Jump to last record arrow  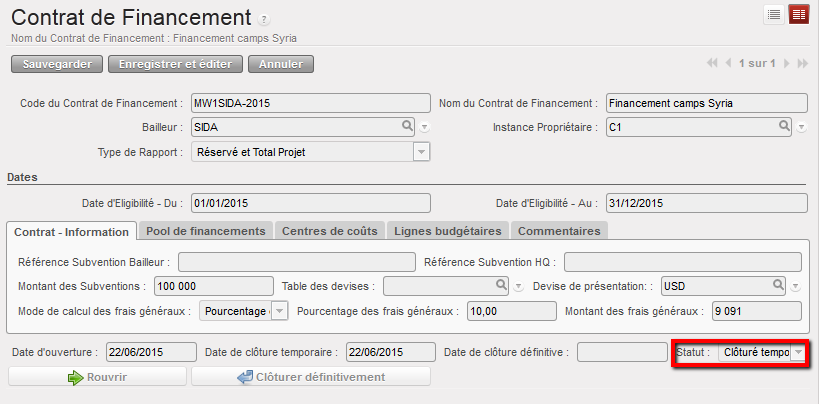(x=802, y=64)
